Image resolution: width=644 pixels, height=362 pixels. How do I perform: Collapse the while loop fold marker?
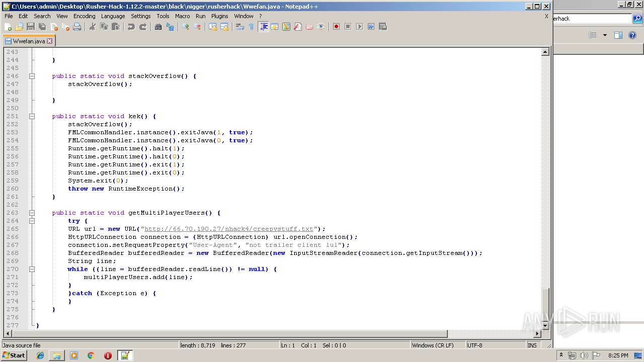[x=32, y=269]
